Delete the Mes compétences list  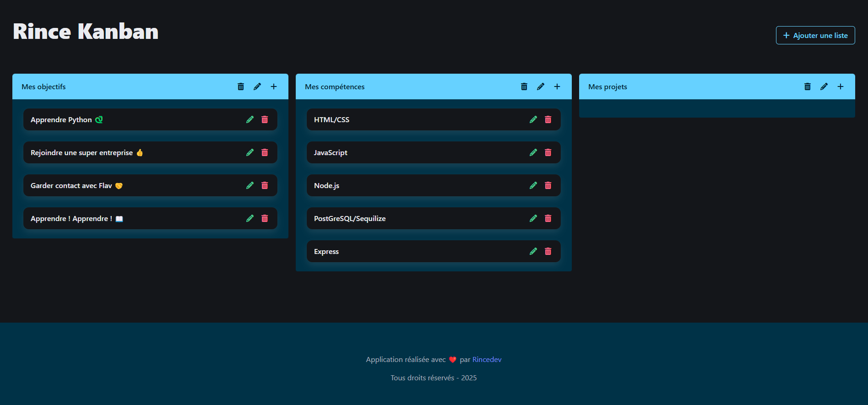[x=524, y=86]
